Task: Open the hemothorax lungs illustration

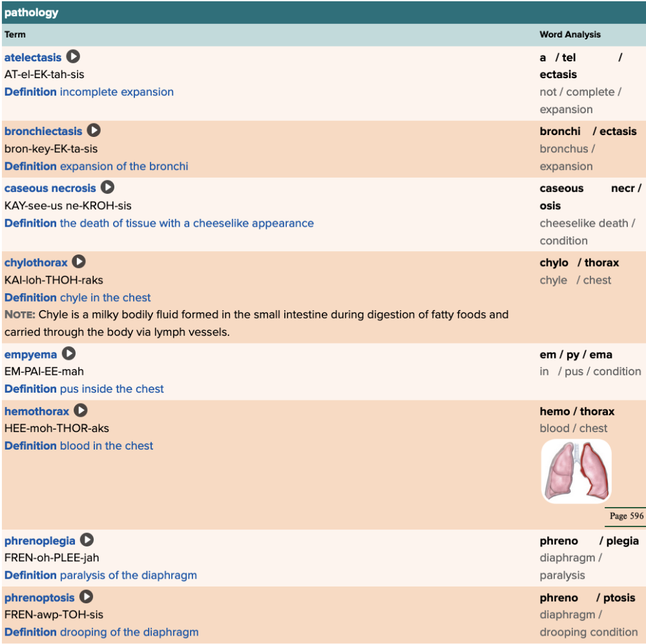Action: (576, 471)
